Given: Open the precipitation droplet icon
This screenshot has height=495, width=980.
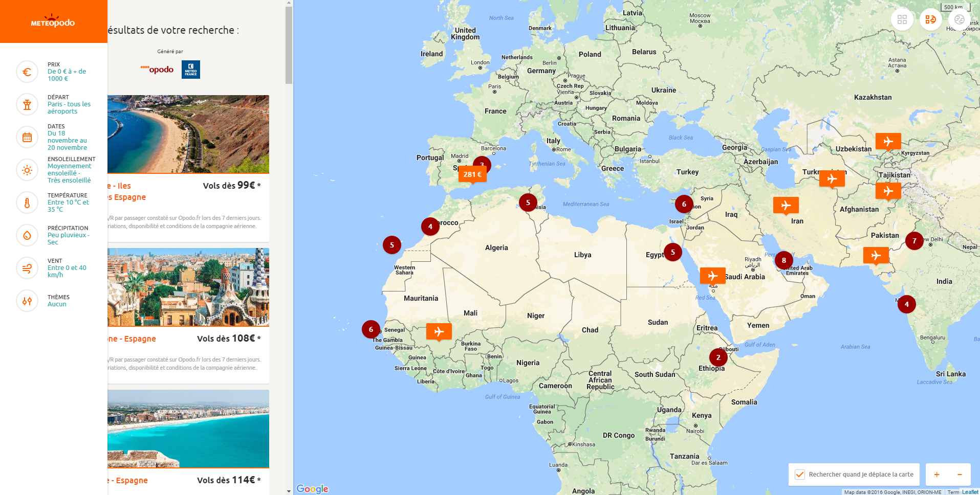Looking at the screenshot, I should (x=27, y=235).
